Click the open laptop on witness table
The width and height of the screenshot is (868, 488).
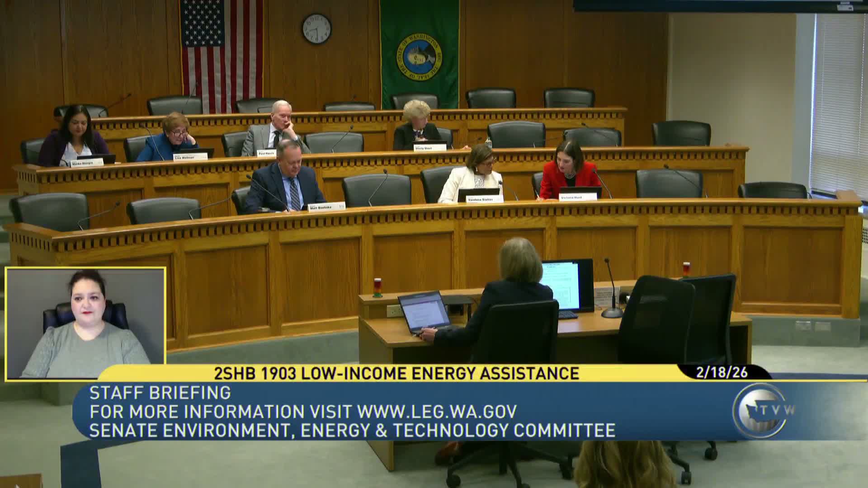pyautogui.click(x=424, y=312)
